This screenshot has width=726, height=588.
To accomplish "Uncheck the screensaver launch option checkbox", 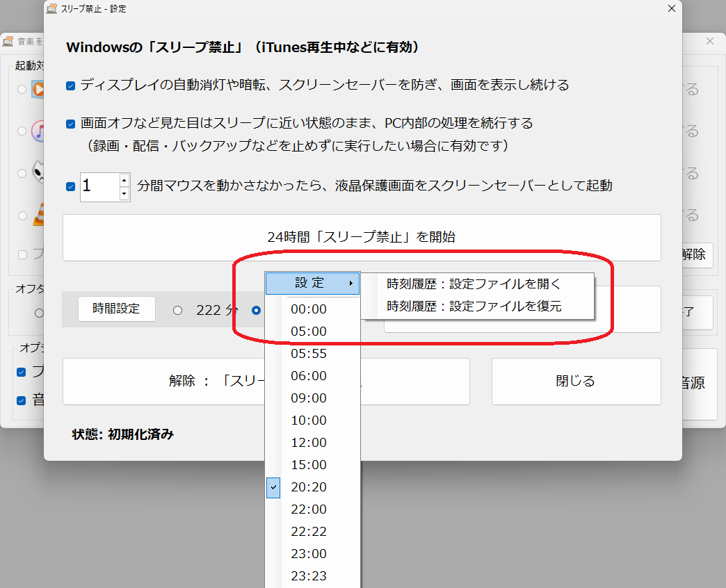I will coord(70,186).
